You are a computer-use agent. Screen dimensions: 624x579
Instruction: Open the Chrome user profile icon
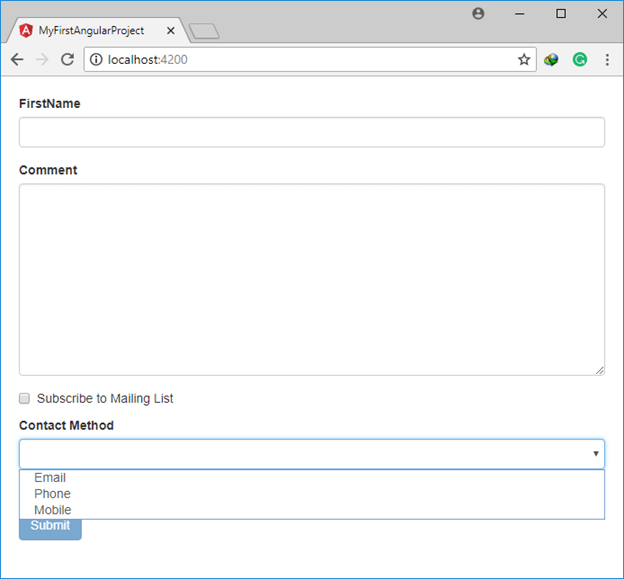click(x=478, y=14)
